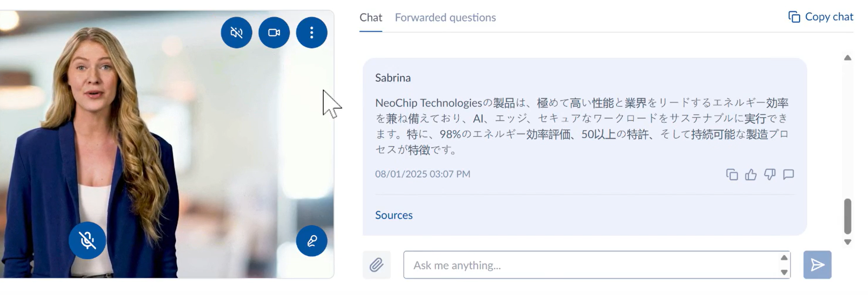Leave a comment on Sabrina's response
Image resolution: width=868 pixels, height=295 pixels.
(x=788, y=174)
